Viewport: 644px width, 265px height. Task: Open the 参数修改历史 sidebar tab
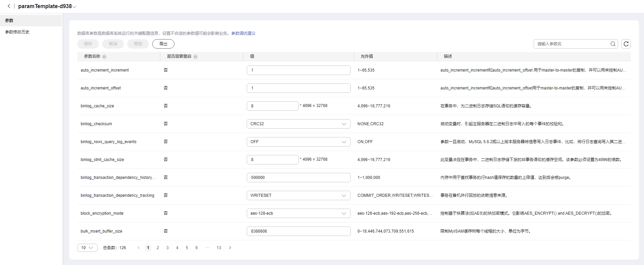click(31, 32)
